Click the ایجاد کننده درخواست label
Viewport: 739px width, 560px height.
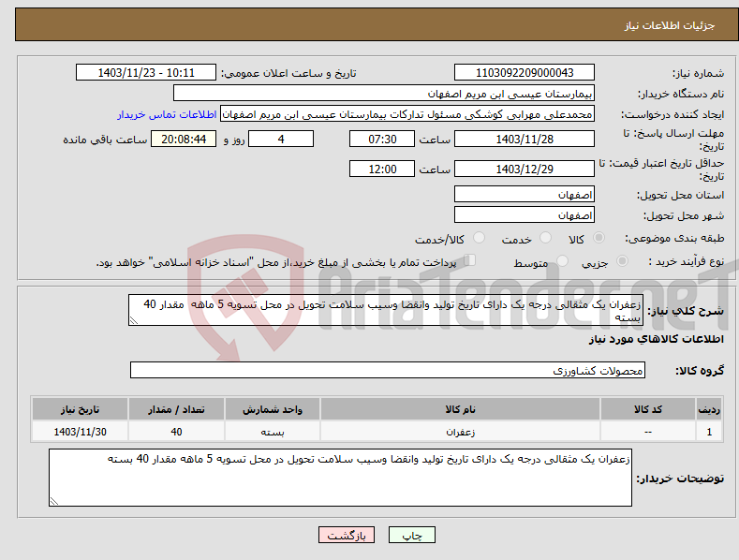point(672,114)
